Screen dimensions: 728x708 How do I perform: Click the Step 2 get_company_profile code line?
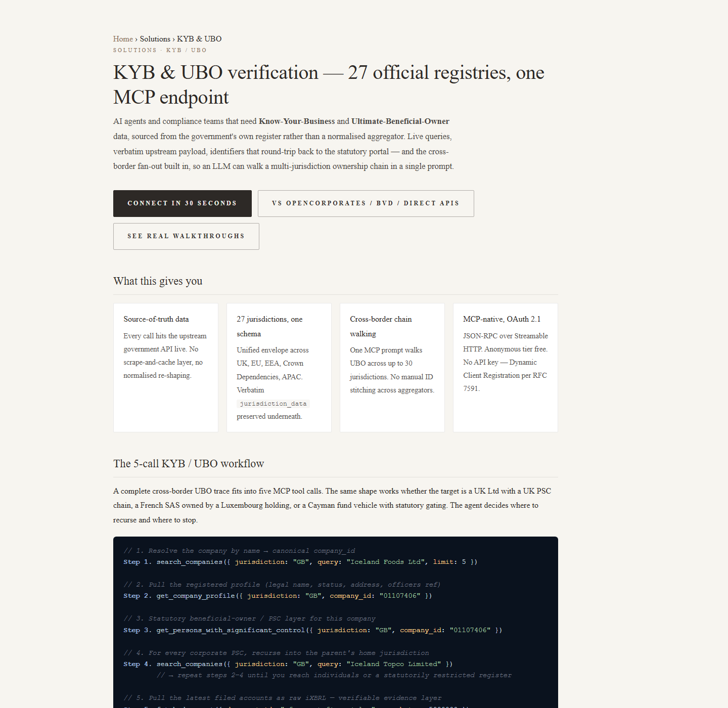278,596
